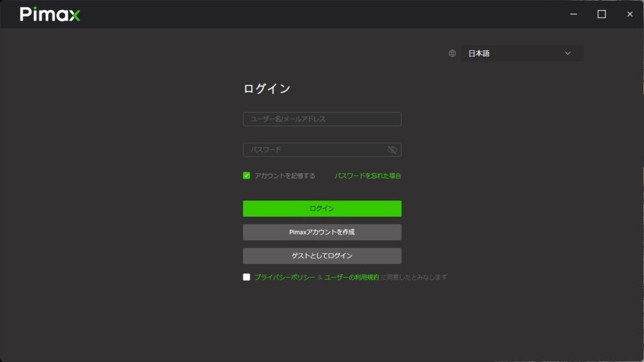The width and height of the screenshot is (644, 362).
Task: Click Pimaxアカウントを作成 button
Action: (x=322, y=233)
